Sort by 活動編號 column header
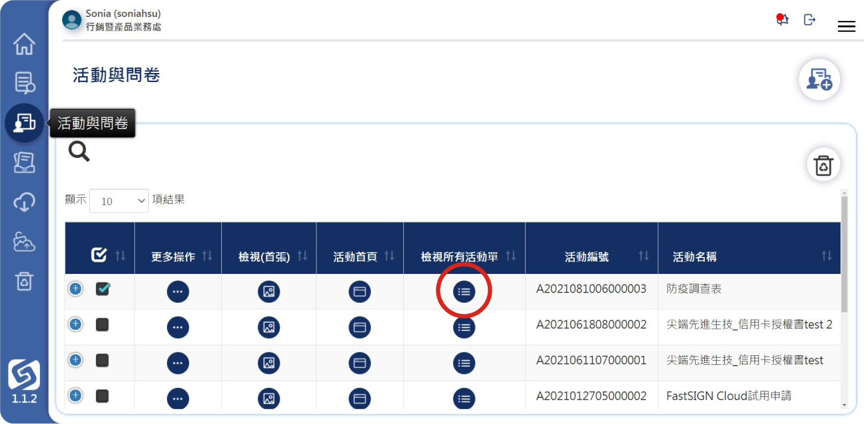 tap(591, 256)
